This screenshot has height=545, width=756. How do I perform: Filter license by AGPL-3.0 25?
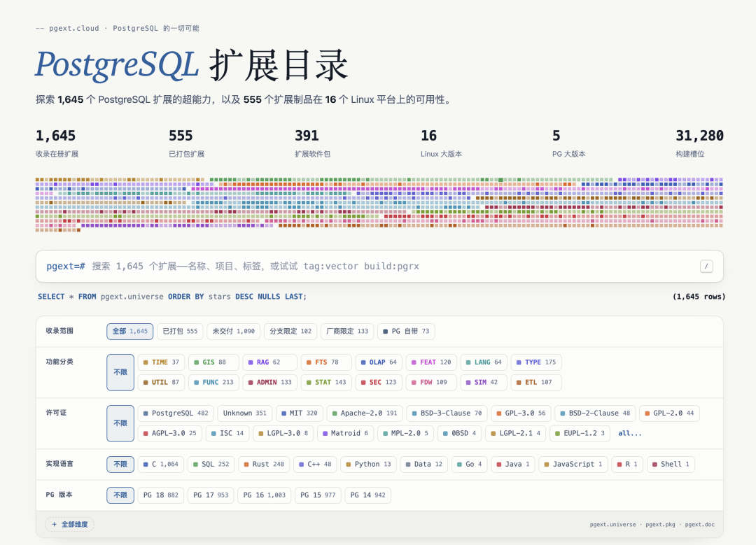click(x=169, y=433)
